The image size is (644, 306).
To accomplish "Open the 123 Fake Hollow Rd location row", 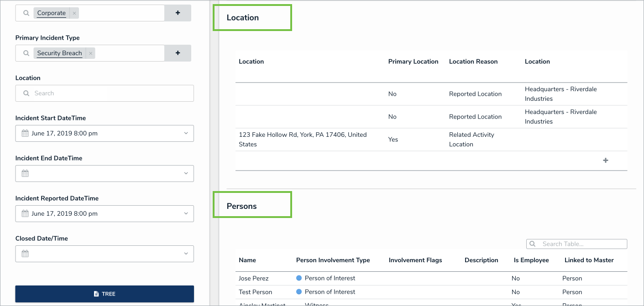I will pos(302,140).
